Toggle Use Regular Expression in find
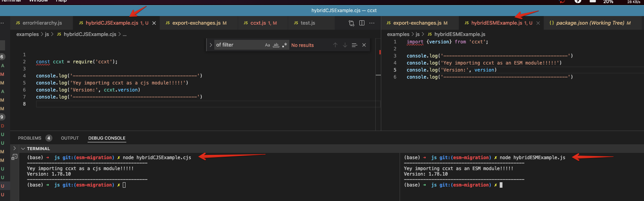 point(285,45)
